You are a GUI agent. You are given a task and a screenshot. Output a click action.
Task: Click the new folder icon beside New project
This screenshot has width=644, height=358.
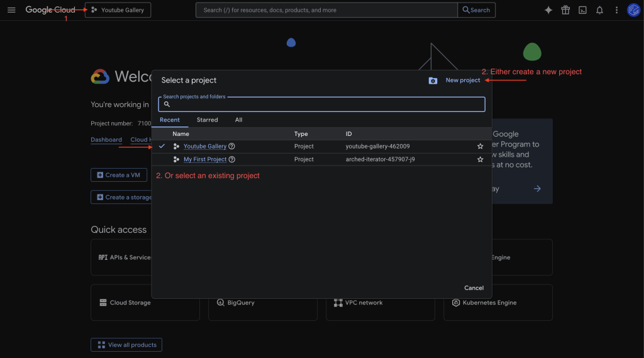[x=433, y=81]
